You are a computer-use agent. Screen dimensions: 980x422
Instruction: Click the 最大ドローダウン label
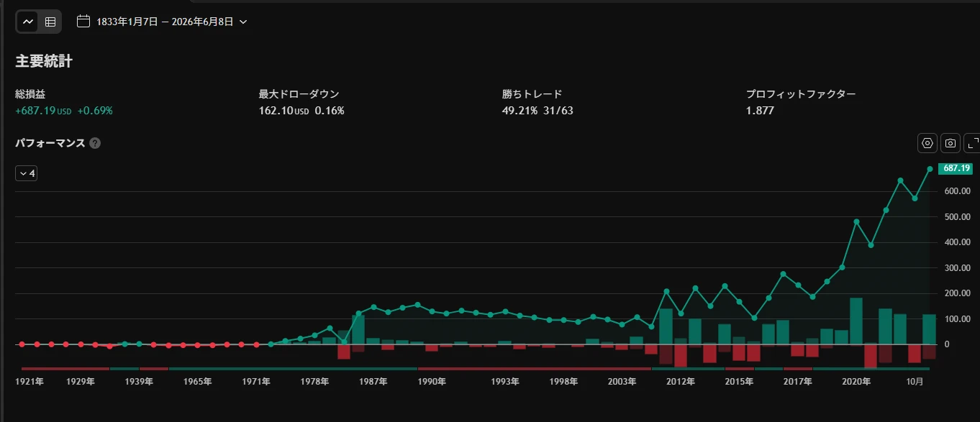point(299,94)
